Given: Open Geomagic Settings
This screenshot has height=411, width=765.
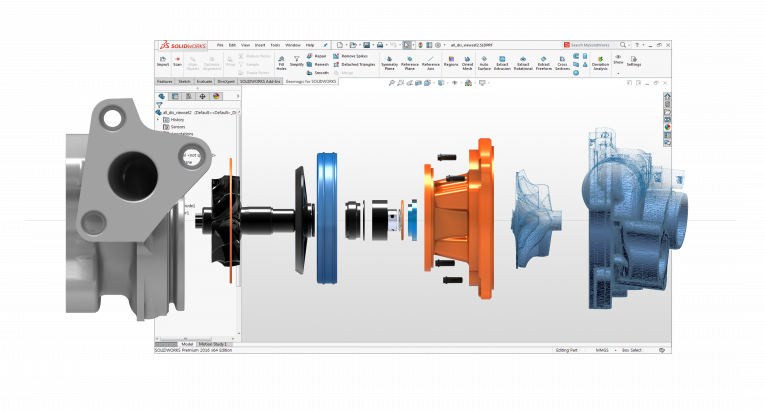Looking at the screenshot, I should click(634, 60).
